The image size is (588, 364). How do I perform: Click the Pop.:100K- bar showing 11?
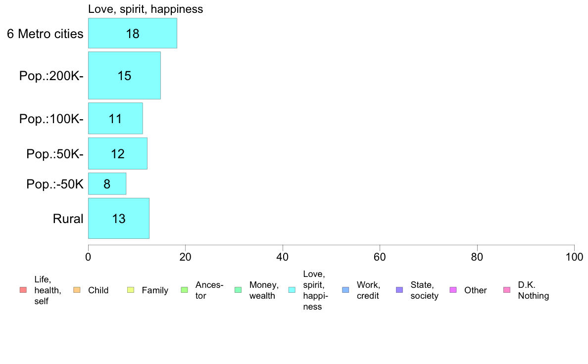(x=115, y=119)
